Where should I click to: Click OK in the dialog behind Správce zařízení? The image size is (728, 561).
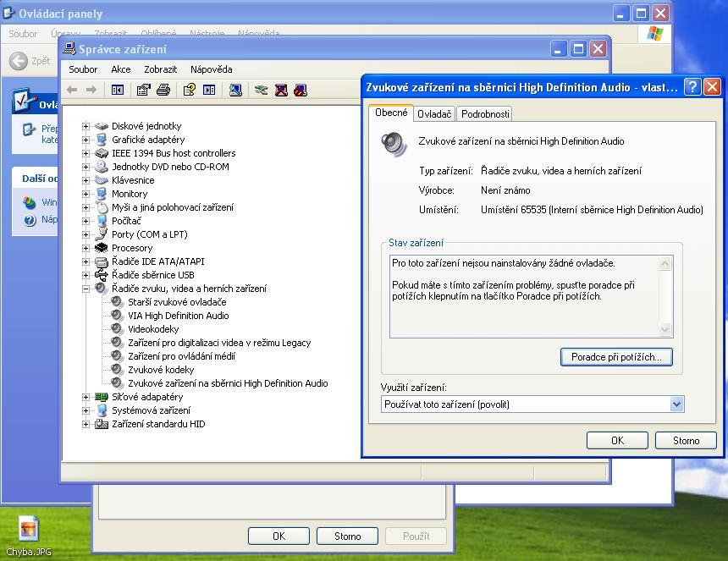(279, 536)
